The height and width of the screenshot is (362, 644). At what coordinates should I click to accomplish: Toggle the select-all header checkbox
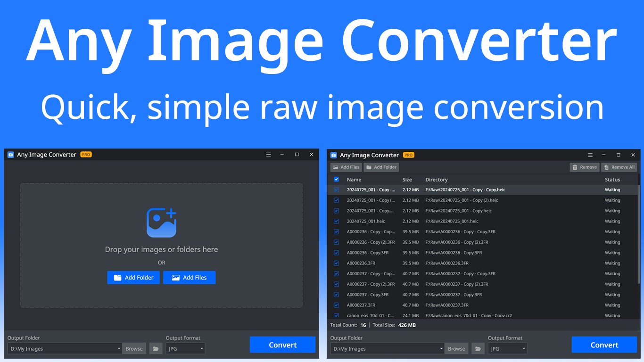point(336,180)
